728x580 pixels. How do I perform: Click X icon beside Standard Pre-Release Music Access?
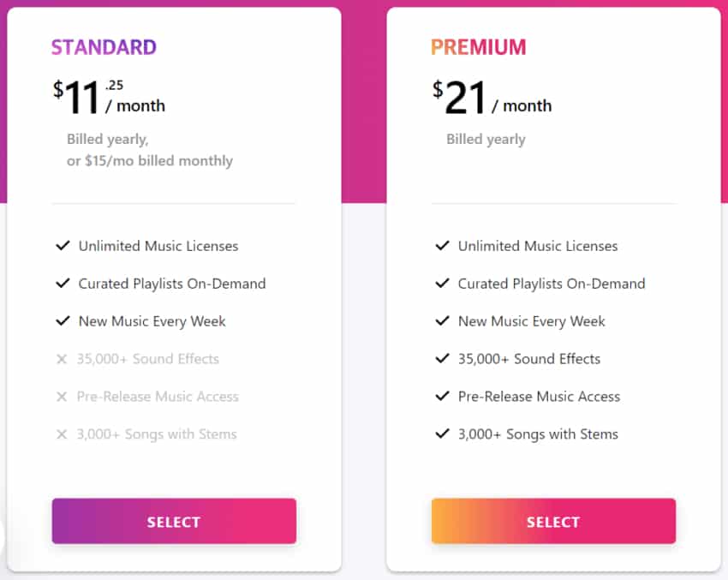62,397
